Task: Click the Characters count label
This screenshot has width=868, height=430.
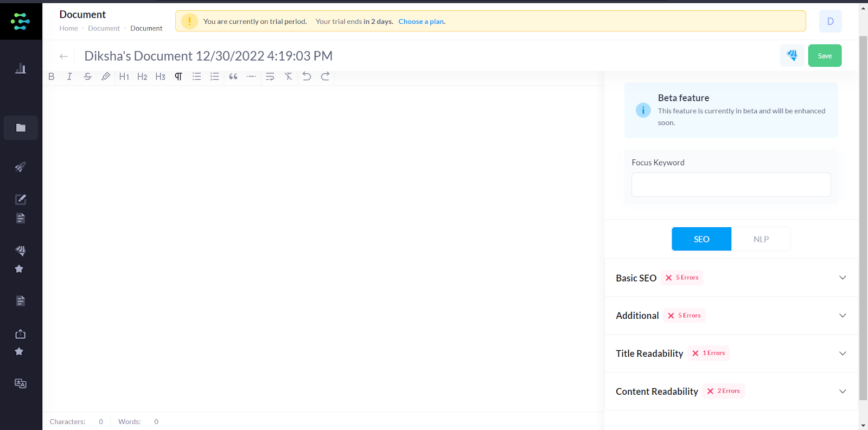Action: pos(67,422)
